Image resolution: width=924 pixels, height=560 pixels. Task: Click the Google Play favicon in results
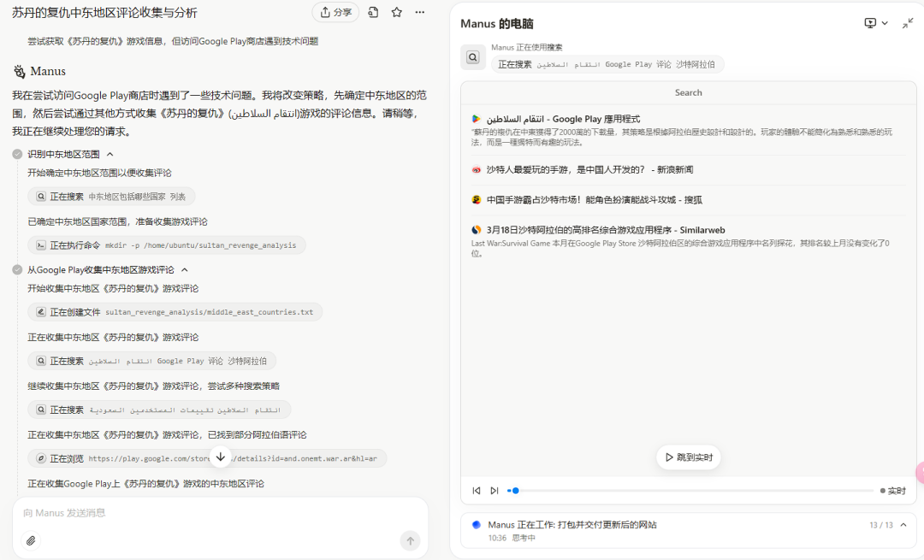(477, 119)
